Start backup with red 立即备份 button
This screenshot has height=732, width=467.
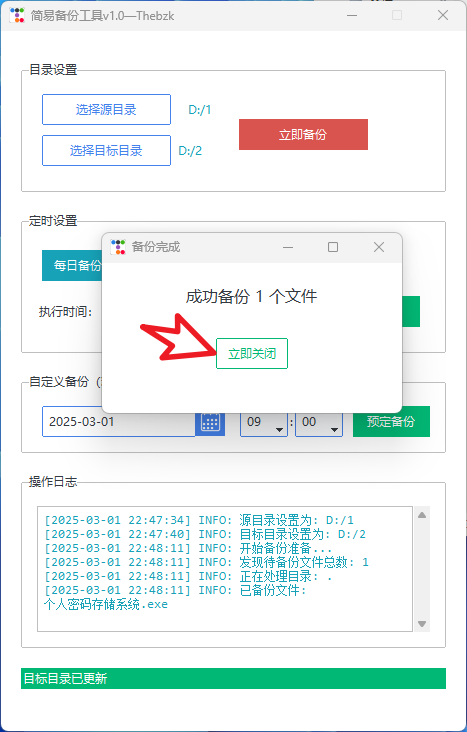303,134
